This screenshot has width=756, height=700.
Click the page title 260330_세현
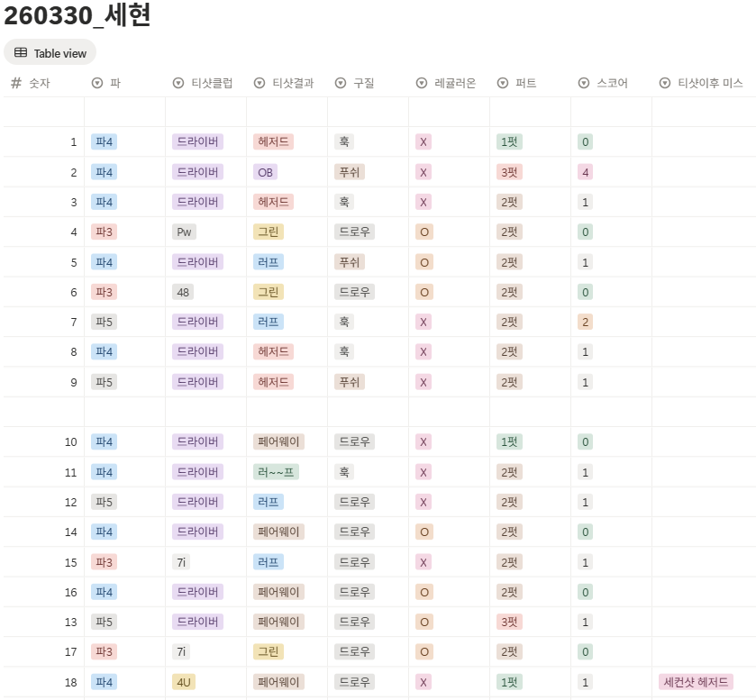[77, 15]
